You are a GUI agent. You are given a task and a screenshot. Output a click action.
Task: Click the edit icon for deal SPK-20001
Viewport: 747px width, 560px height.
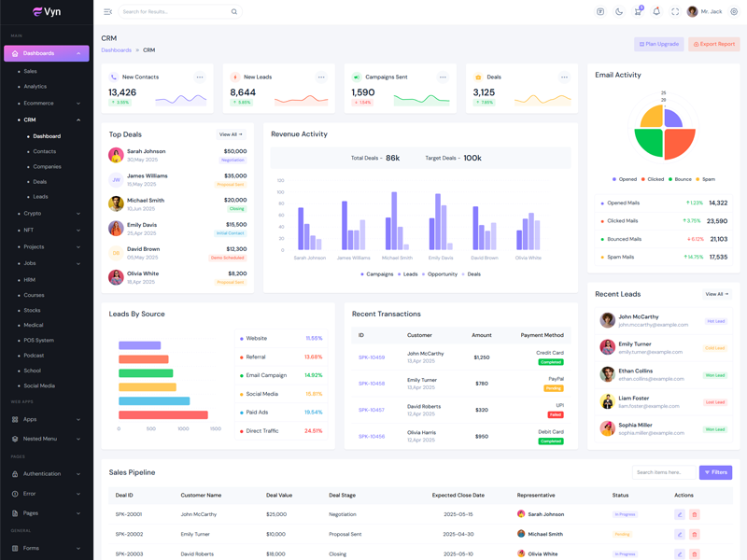tap(680, 514)
